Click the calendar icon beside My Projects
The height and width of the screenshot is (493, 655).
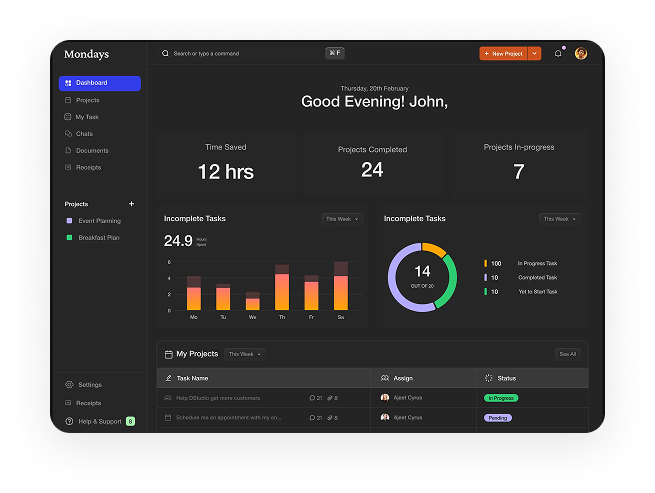click(x=168, y=354)
